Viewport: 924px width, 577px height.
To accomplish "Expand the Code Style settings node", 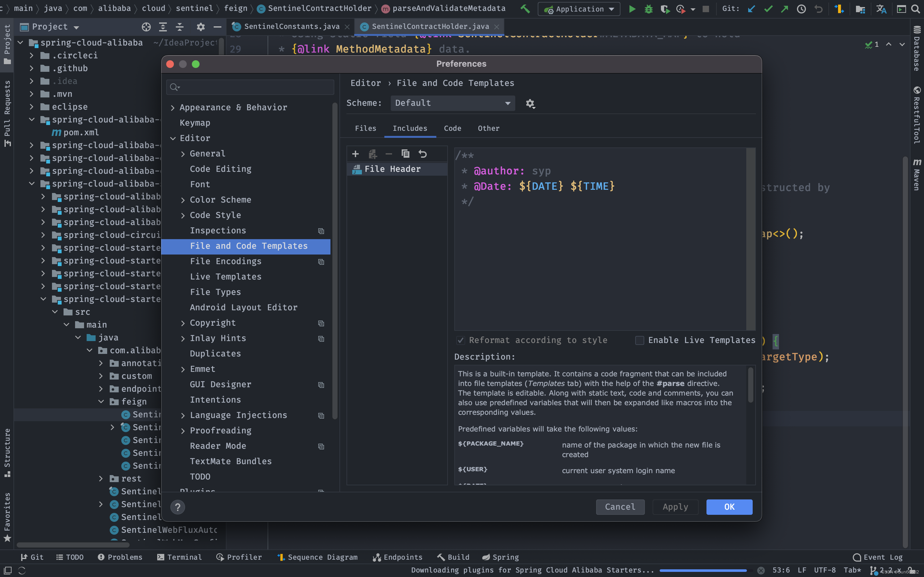I will coord(183,215).
